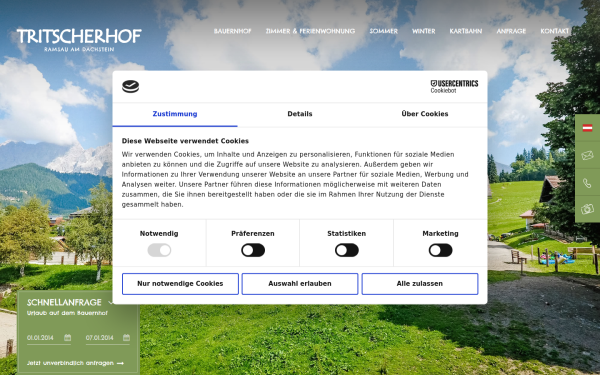Image resolution: width=600 pixels, height=375 pixels.
Task: Click Alle zulassen button
Action: click(x=420, y=284)
